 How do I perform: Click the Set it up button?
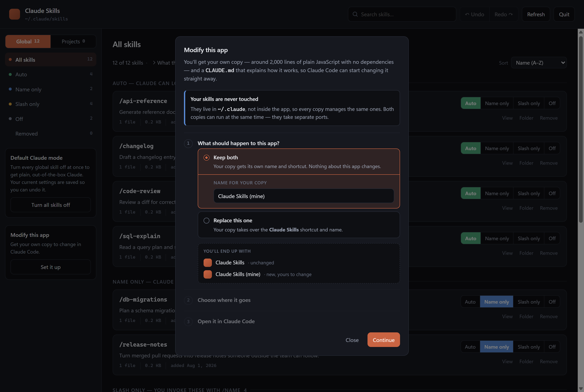click(50, 267)
